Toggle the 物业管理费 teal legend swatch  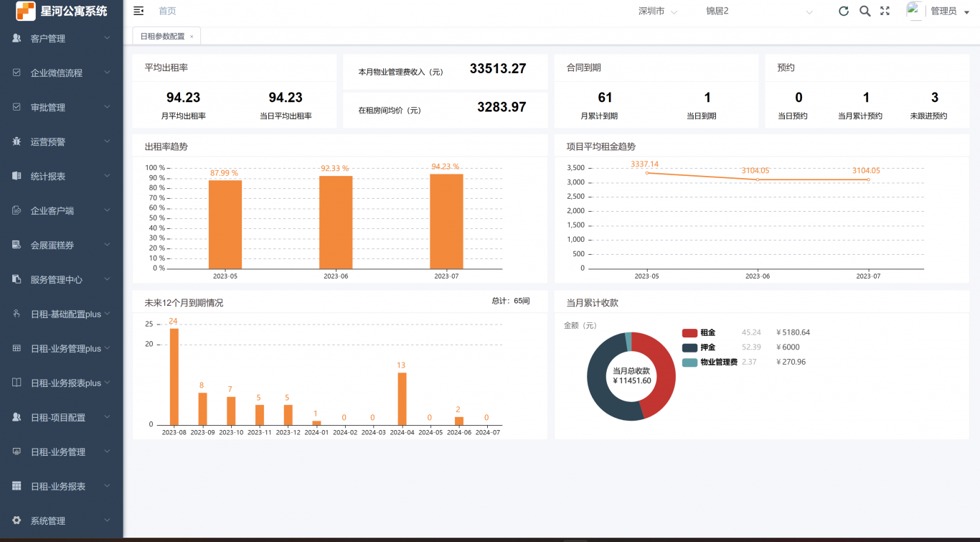[x=689, y=363]
